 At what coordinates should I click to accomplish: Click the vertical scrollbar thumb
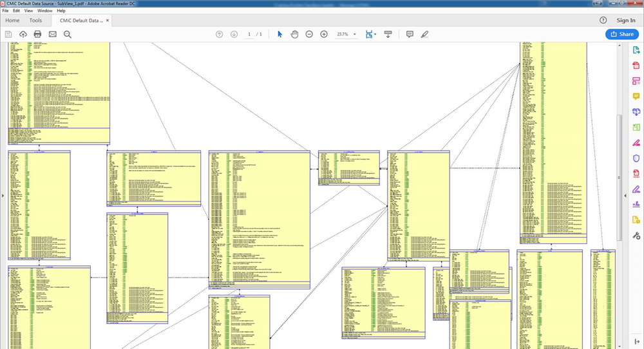pos(620,179)
